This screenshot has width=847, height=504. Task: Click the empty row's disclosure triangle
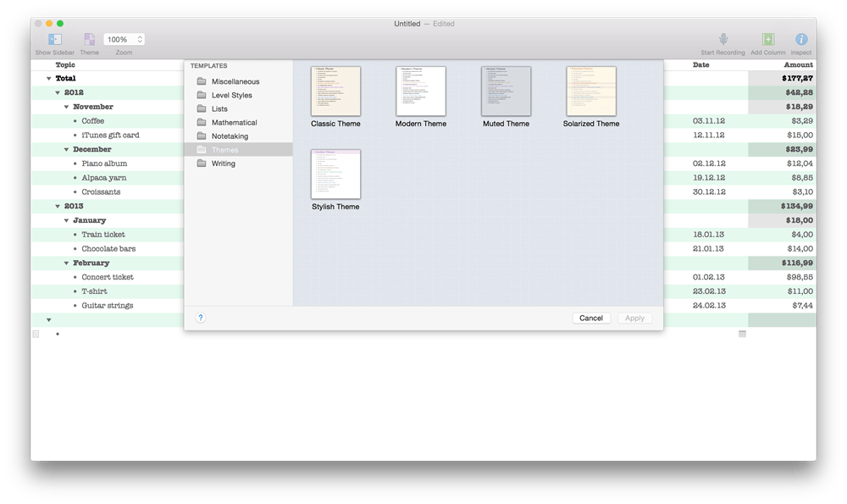pos(48,320)
